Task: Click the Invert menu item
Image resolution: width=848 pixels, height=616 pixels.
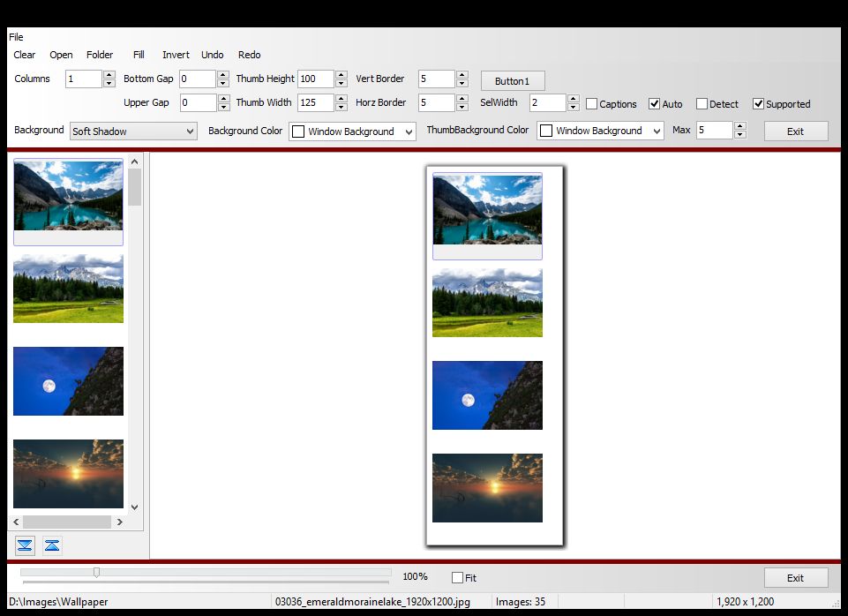Action: coord(176,55)
